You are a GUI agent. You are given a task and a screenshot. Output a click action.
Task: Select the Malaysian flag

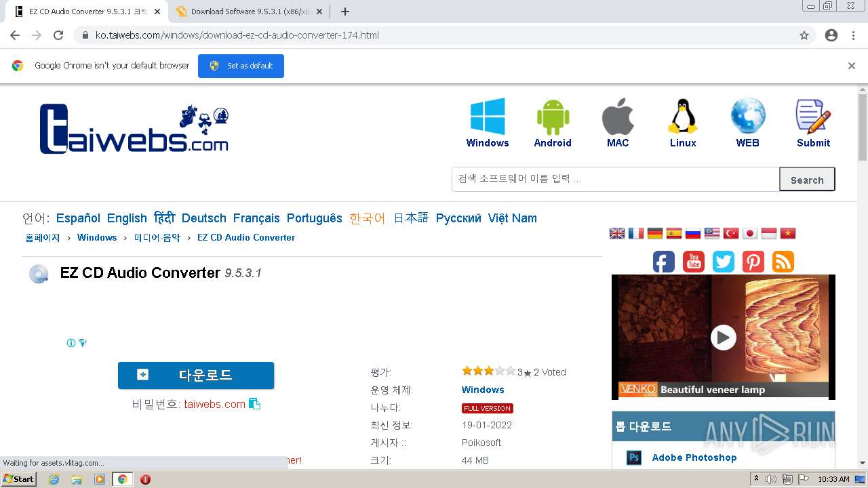click(712, 233)
